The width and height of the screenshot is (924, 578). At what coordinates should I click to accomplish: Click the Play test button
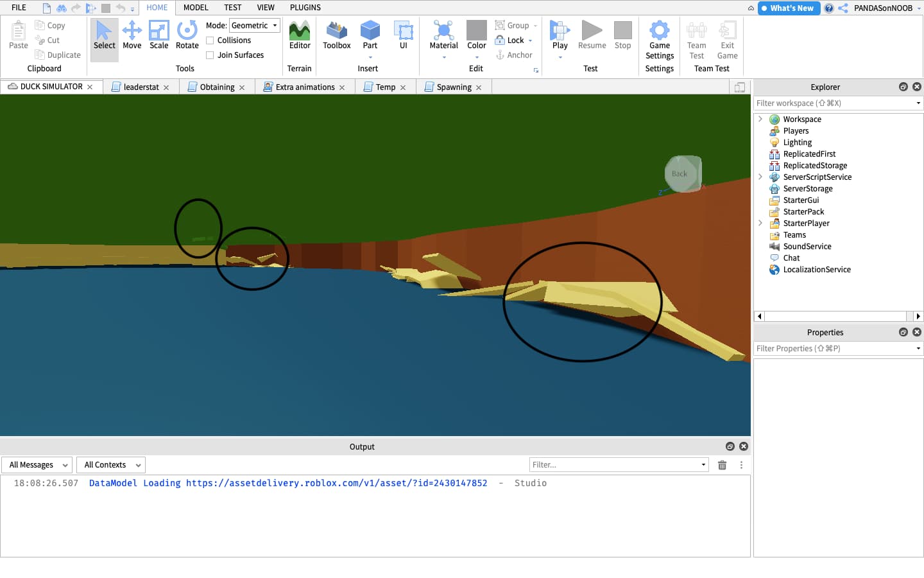coord(560,35)
